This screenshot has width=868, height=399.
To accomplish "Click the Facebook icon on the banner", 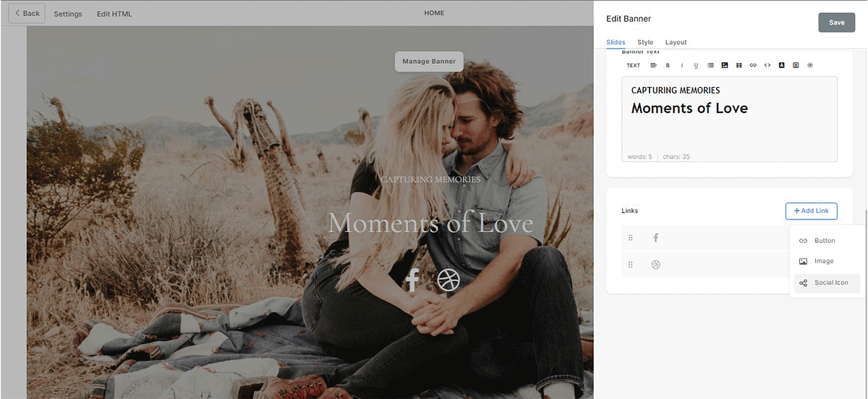I will [x=412, y=280].
